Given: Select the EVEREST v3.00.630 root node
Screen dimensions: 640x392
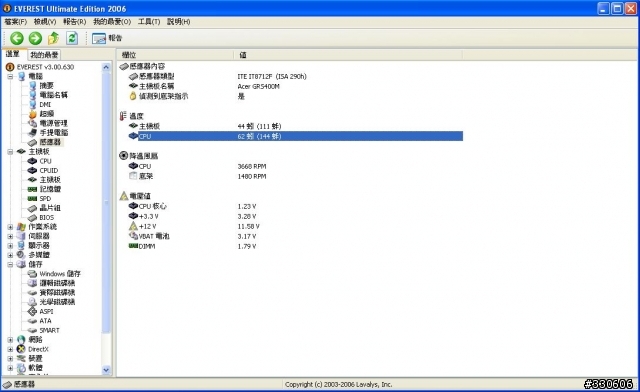Looking at the screenshot, I should [x=40, y=67].
